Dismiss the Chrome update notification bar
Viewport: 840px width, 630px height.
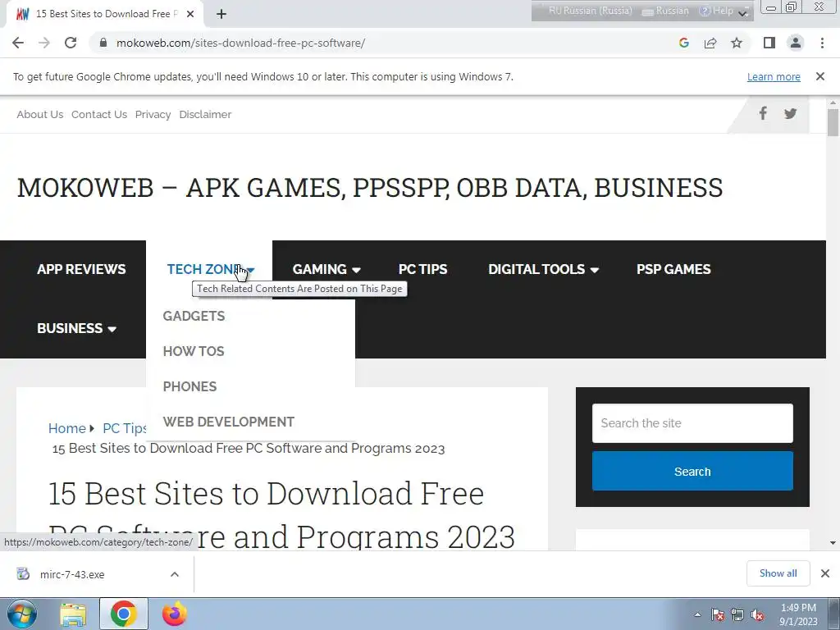(x=819, y=76)
